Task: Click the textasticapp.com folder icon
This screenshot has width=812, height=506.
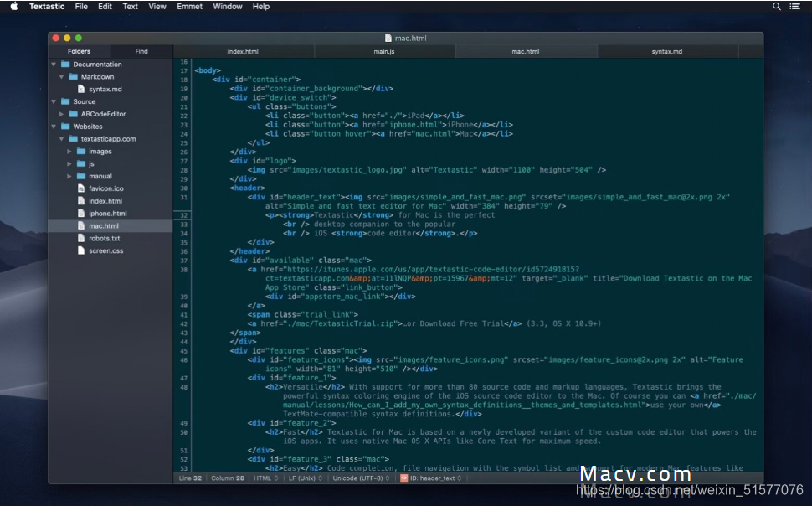Action: [x=73, y=139]
